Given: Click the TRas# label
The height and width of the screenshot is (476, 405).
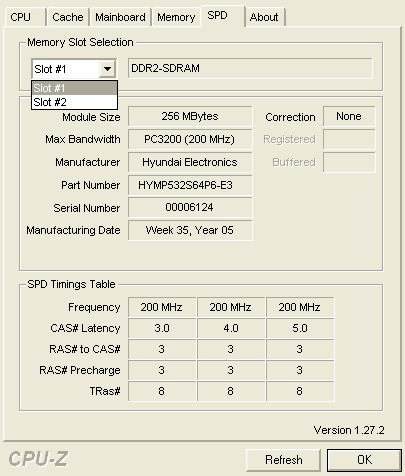Looking at the screenshot, I should point(105,391).
